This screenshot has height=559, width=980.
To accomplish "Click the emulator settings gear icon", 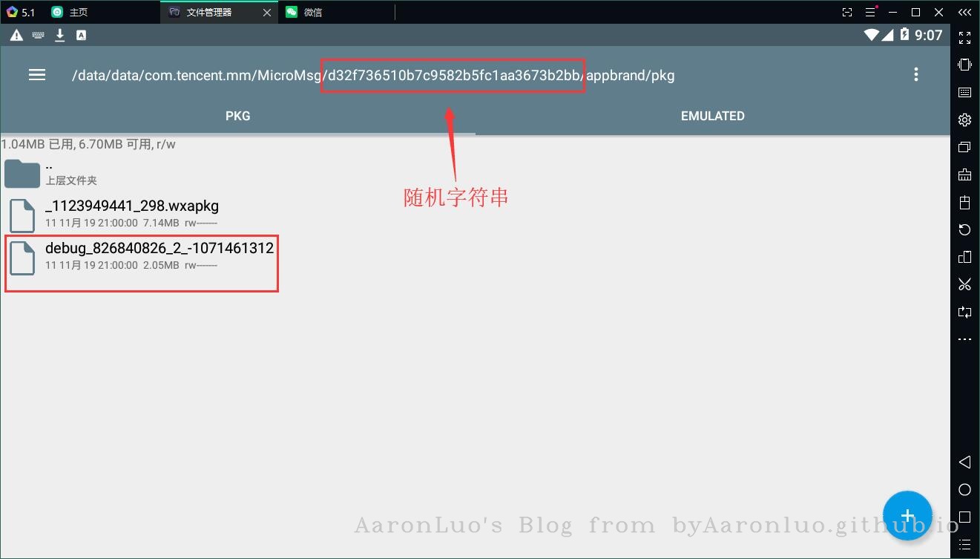I will pos(964,120).
